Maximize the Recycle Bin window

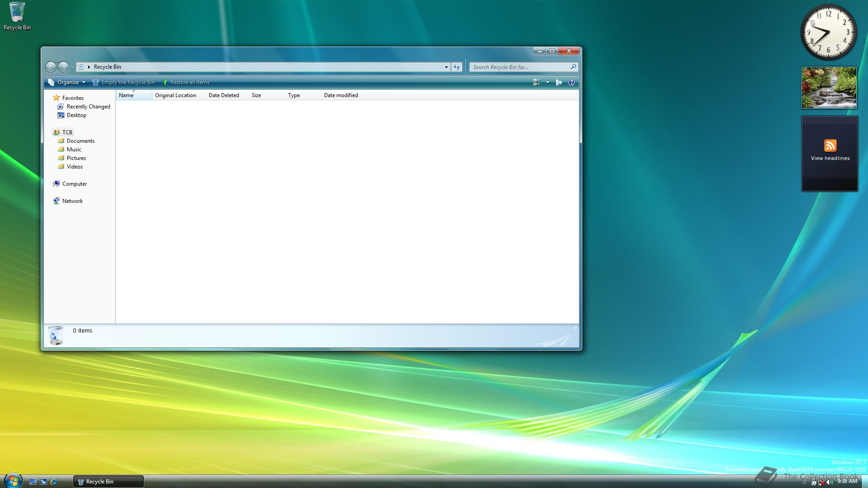[x=552, y=51]
